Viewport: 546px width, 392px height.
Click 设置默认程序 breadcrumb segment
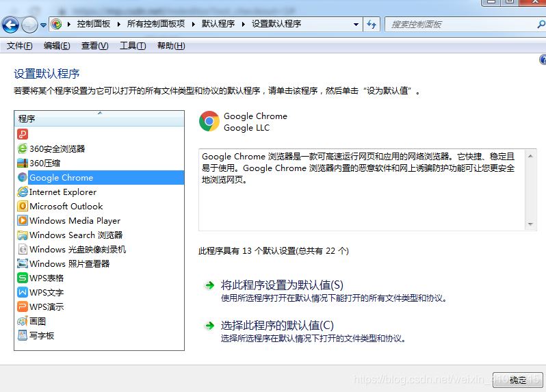tap(276, 24)
